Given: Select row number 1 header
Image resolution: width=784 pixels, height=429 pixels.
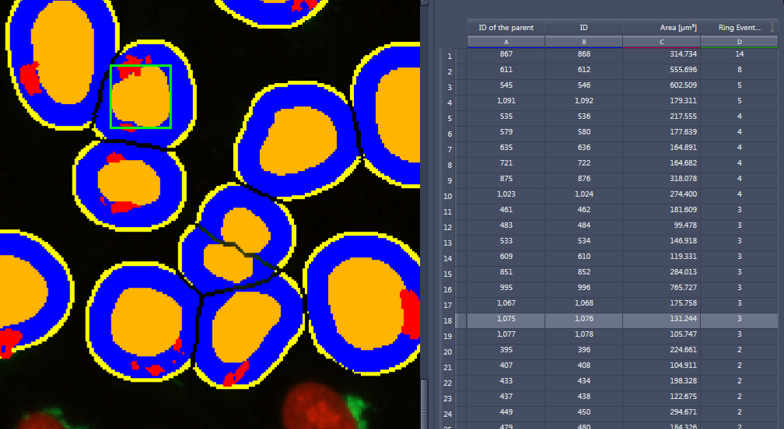Looking at the screenshot, I should [x=449, y=56].
